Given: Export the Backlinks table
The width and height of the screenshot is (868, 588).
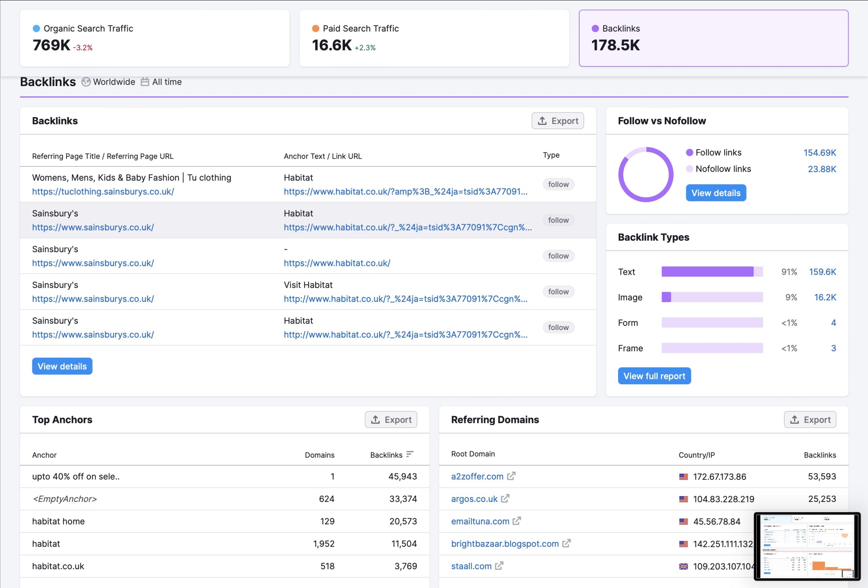Looking at the screenshot, I should point(558,121).
